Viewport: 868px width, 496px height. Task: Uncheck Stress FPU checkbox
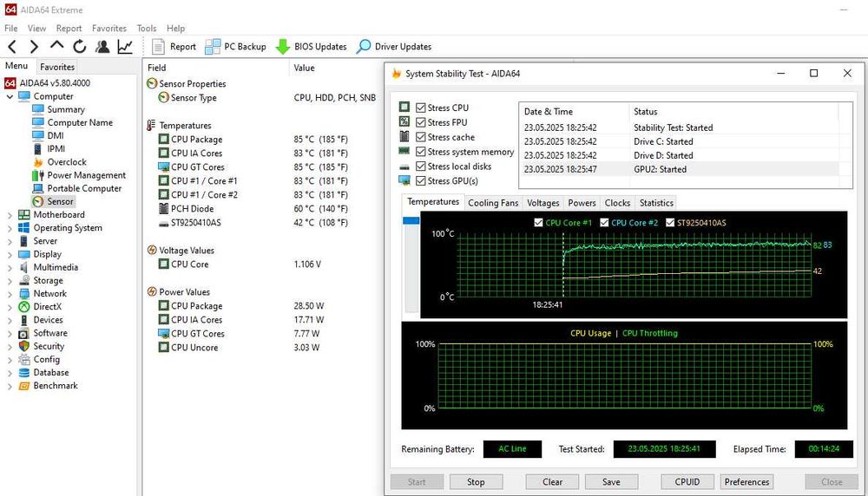[421, 122]
